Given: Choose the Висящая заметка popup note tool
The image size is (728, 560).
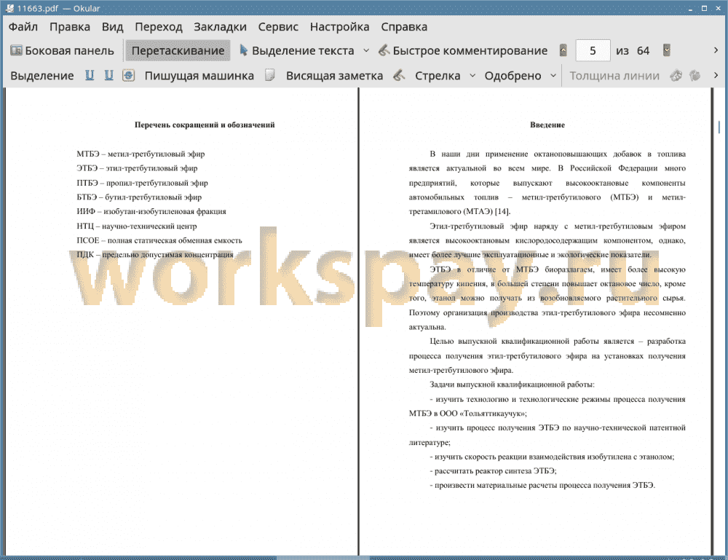Looking at the screenshot, I should click(x=334, y=76).
